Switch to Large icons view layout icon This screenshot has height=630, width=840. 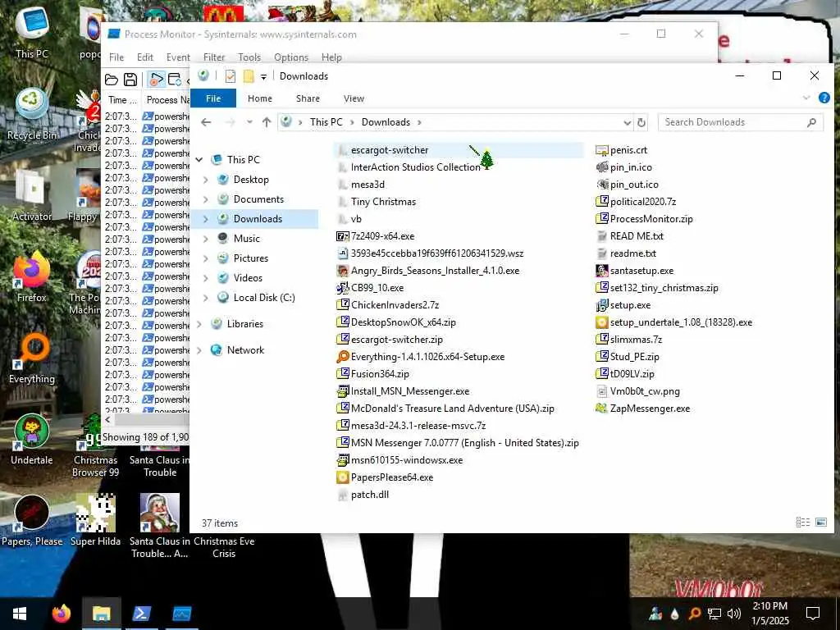820,523
